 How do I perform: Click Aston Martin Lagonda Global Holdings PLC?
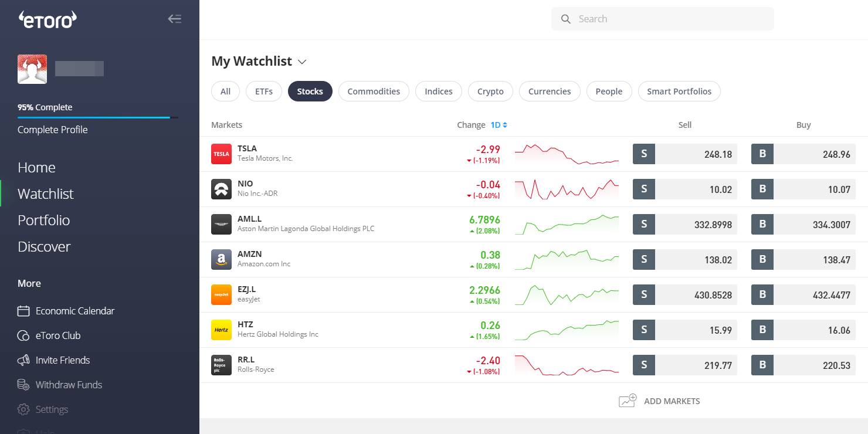coord(306,229)
